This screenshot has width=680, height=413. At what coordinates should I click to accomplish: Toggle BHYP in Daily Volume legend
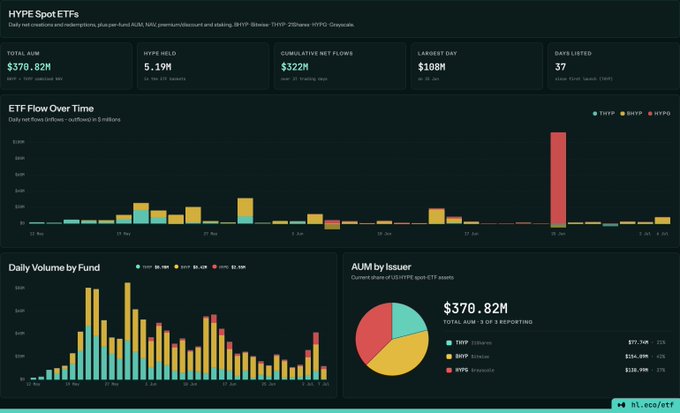pyautogui.click(x=191, y=267)
